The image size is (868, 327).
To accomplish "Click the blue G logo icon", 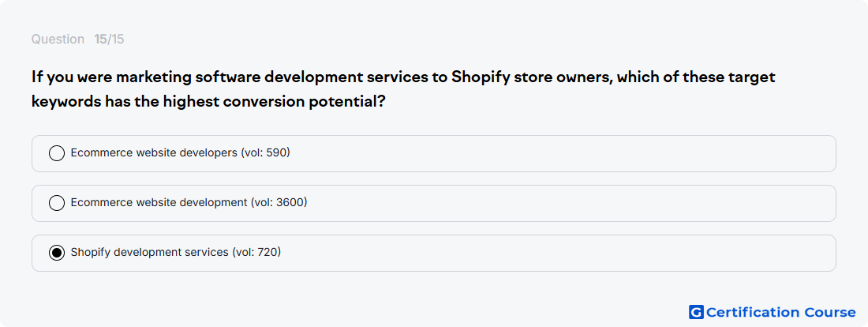I will pyautogui.click(x=696, y=312).
